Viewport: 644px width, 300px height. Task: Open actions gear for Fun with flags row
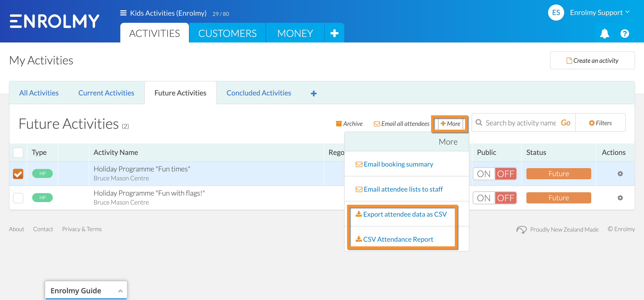[620, 198]
